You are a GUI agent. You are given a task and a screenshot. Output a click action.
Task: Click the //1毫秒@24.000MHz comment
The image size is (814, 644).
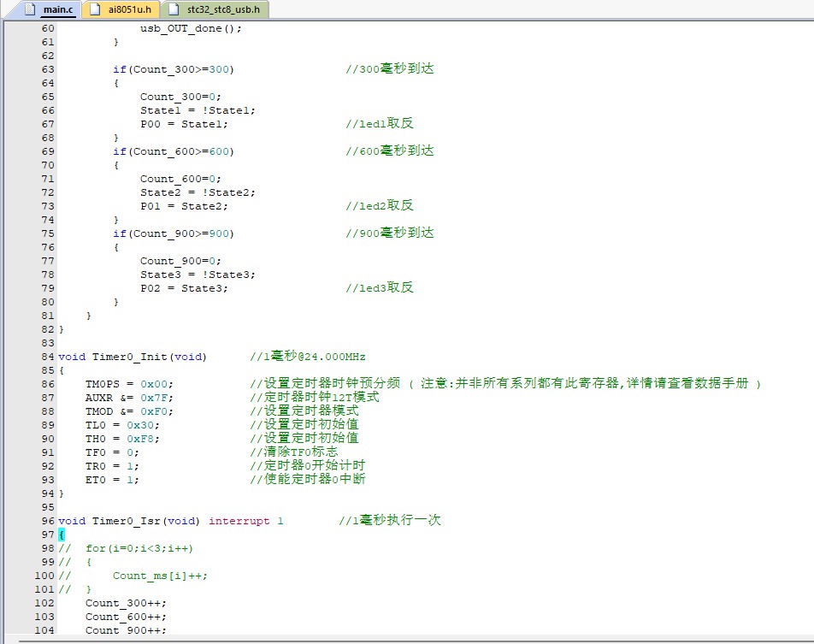308,357
